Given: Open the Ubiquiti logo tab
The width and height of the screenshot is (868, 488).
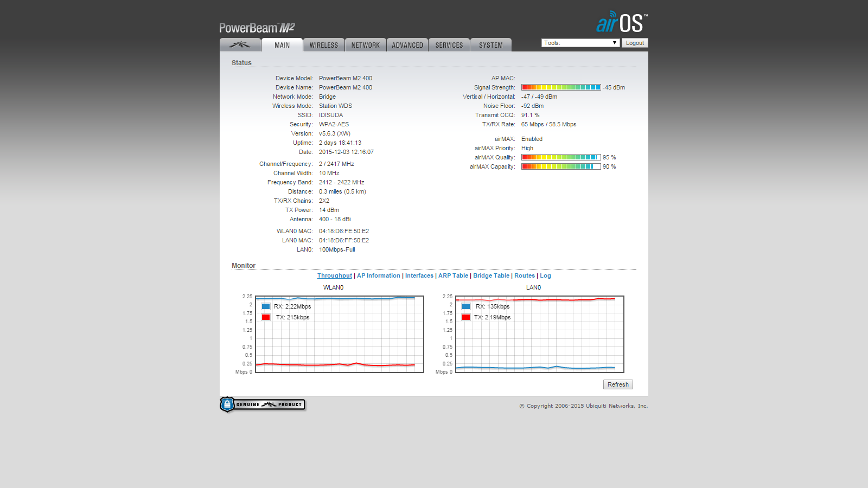Looking at the screenshot, I should (240, 45).
